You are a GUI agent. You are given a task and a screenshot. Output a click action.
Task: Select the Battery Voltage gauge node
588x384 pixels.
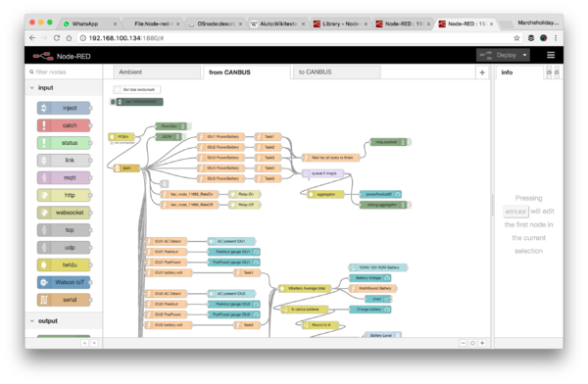click(x=370, y=278)
